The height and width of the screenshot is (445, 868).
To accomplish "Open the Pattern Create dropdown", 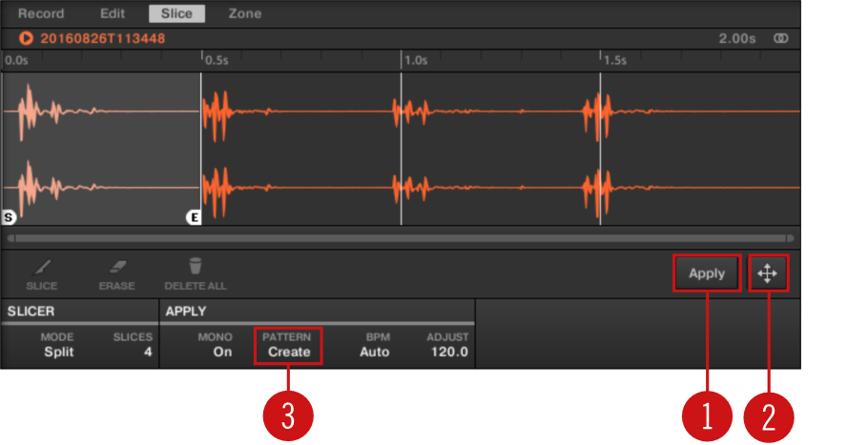I will (x=288, y=352).
